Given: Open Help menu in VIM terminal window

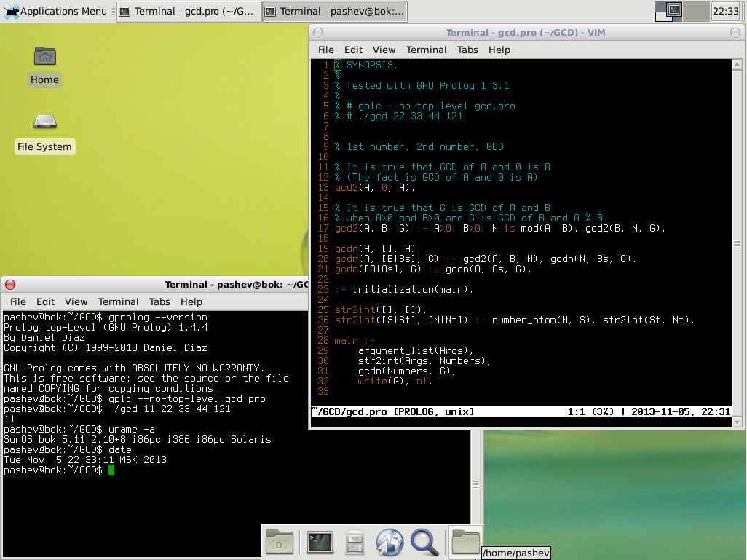Looking at the screenshot, I should tap(499, 50).
